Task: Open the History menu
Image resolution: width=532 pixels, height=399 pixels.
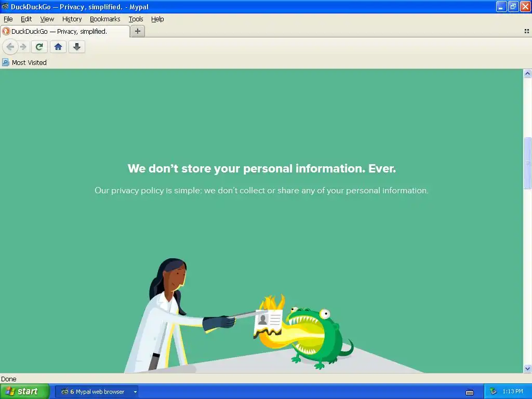Action: coord(72,19)
